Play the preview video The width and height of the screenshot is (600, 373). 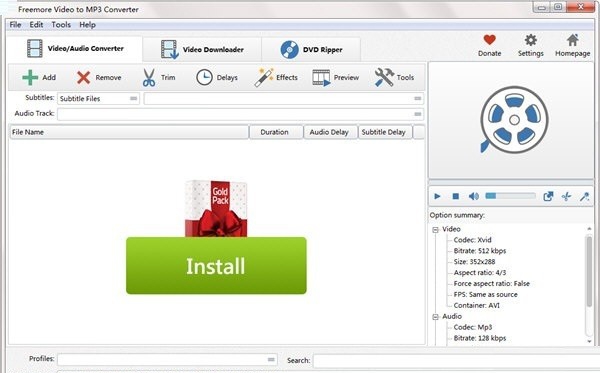[437, 196]
